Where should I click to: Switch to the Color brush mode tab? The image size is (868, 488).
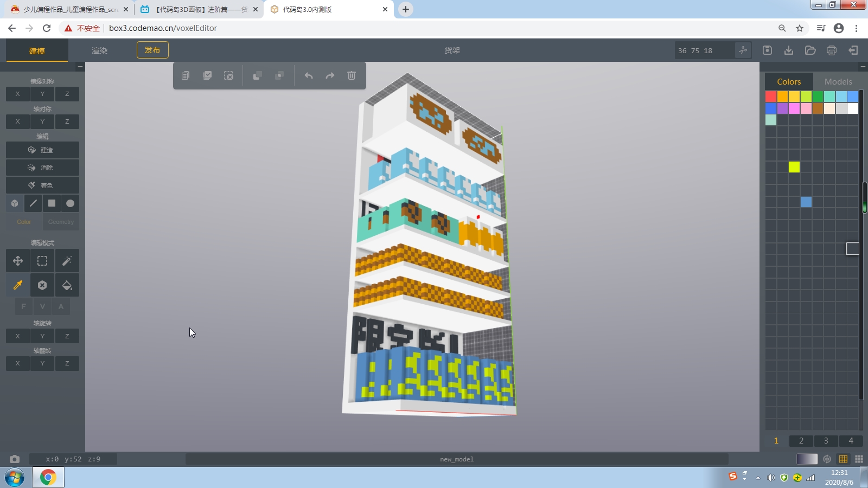[24, 222]
